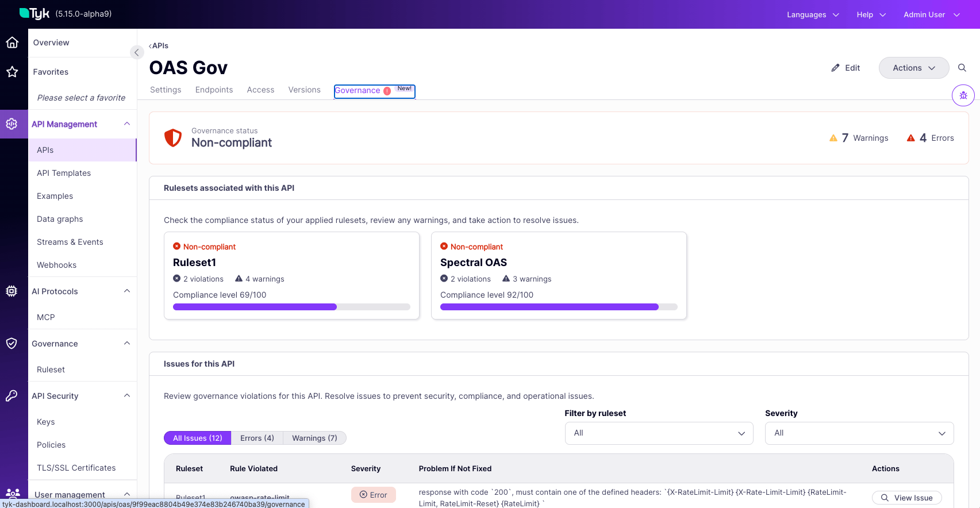The image size is (980, 508).
Task: Show All Issues (12) filter
Action: (198, 438)
